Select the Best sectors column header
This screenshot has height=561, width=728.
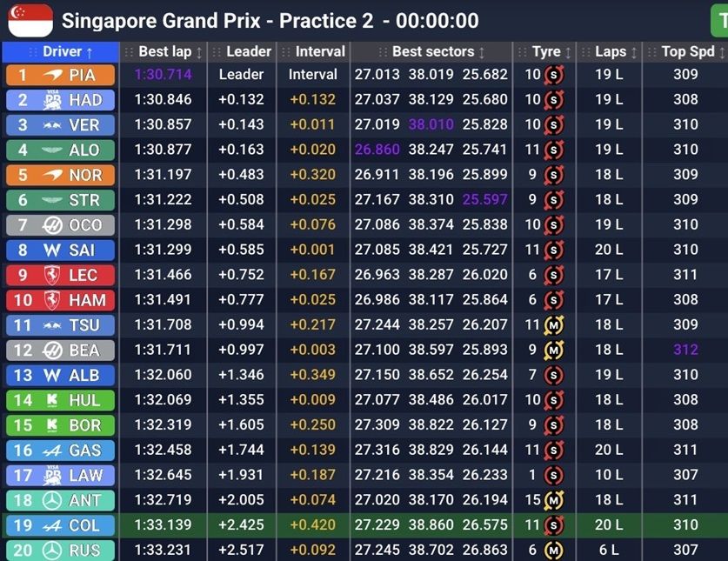tap(432, 52)
